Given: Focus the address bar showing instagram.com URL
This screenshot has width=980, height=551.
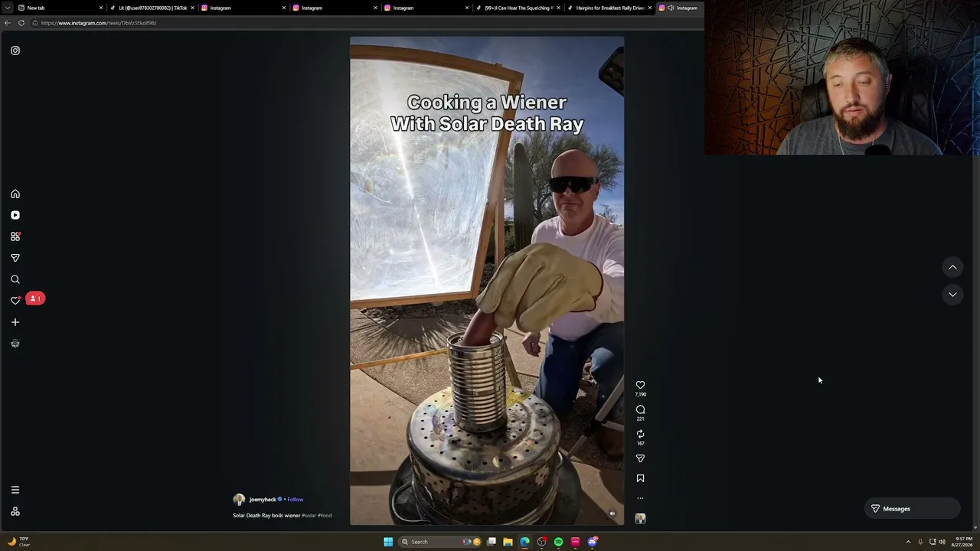Looking at the screenshot, I should 367,23.
